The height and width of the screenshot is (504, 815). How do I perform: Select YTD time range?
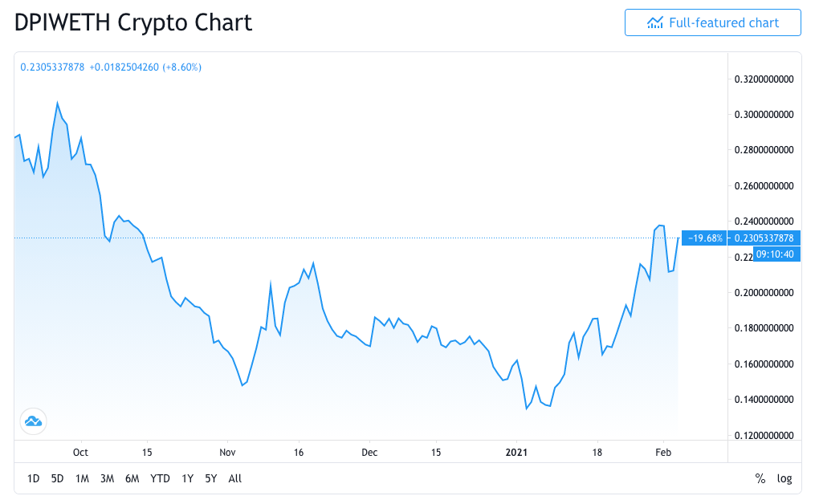tap(161, 478)
